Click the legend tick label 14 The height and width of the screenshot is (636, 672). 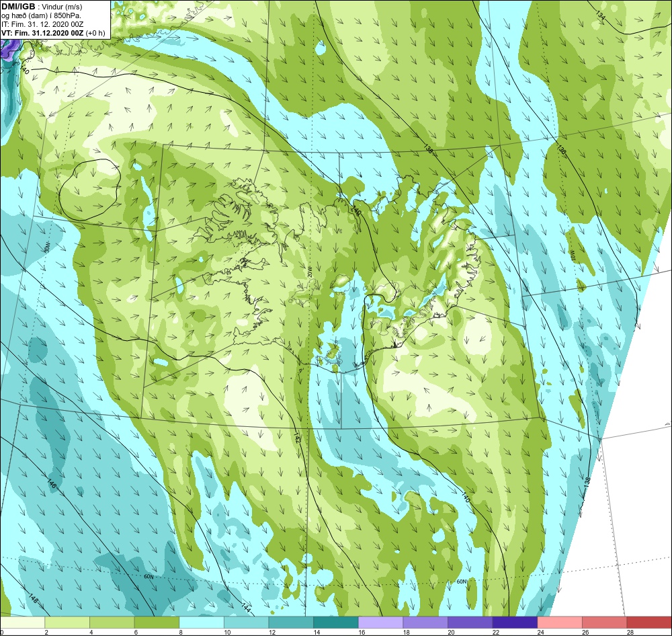317,632
